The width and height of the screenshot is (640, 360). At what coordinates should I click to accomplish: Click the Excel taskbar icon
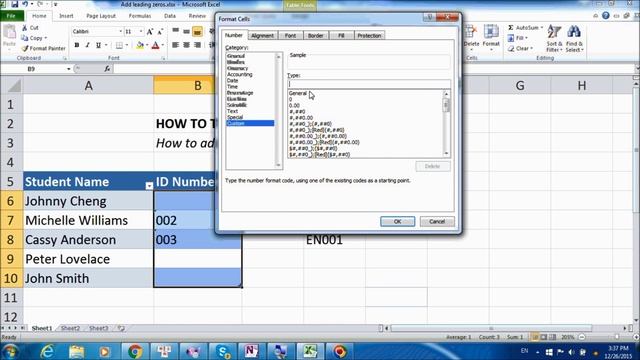tap(309, 351)
